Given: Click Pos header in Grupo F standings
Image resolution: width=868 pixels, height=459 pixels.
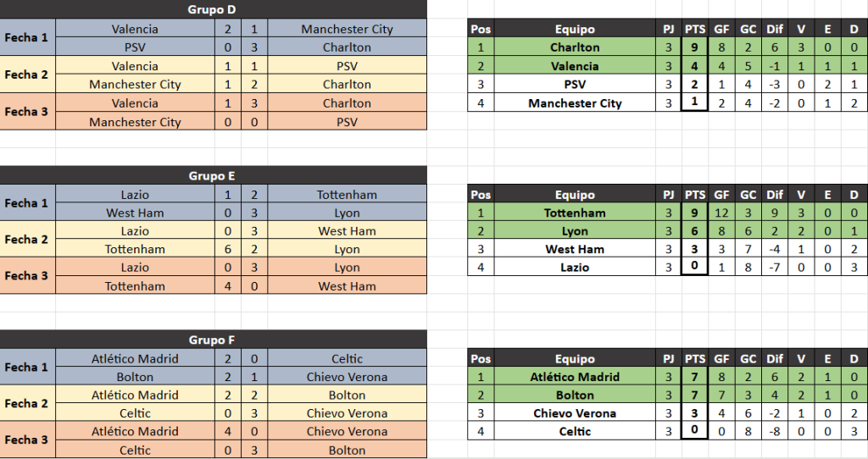Looking at the screenshot, I should pyautogui.click(x=480, y=359).
